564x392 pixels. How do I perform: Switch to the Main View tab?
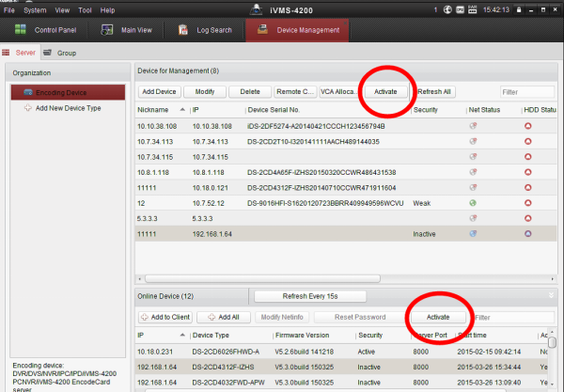(x=130, y=30)
